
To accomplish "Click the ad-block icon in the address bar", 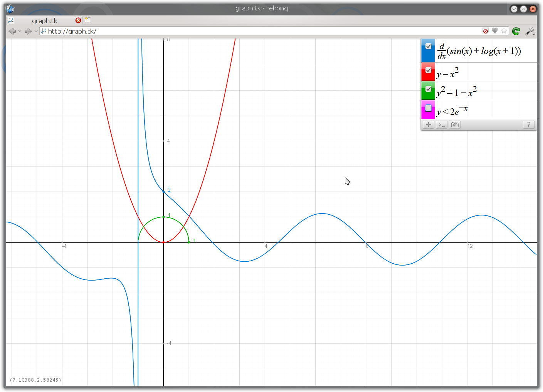I will 486,31.
